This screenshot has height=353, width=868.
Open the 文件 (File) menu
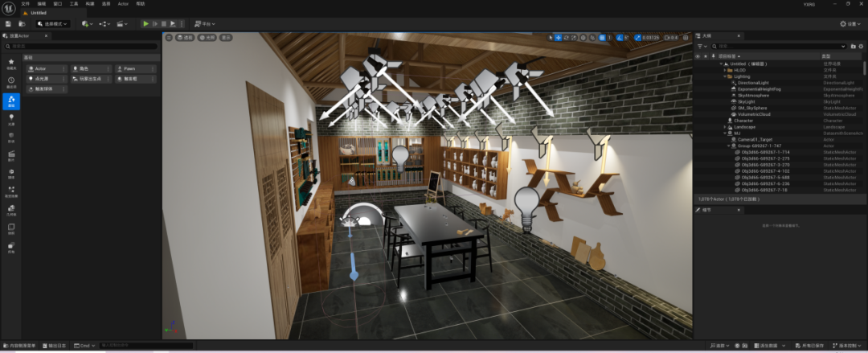pyautogui.click(x=25, y=4)
